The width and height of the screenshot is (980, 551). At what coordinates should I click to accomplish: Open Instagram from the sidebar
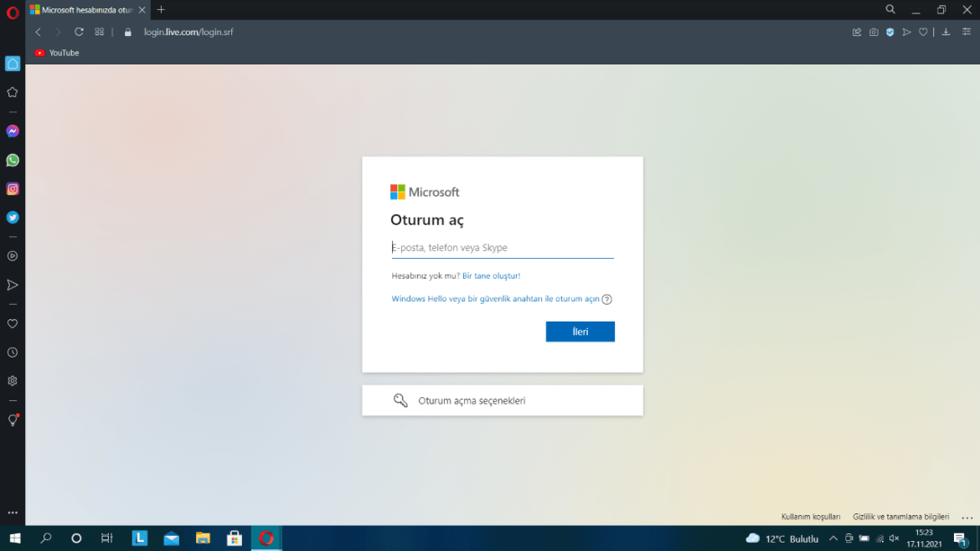click(12, 188)
